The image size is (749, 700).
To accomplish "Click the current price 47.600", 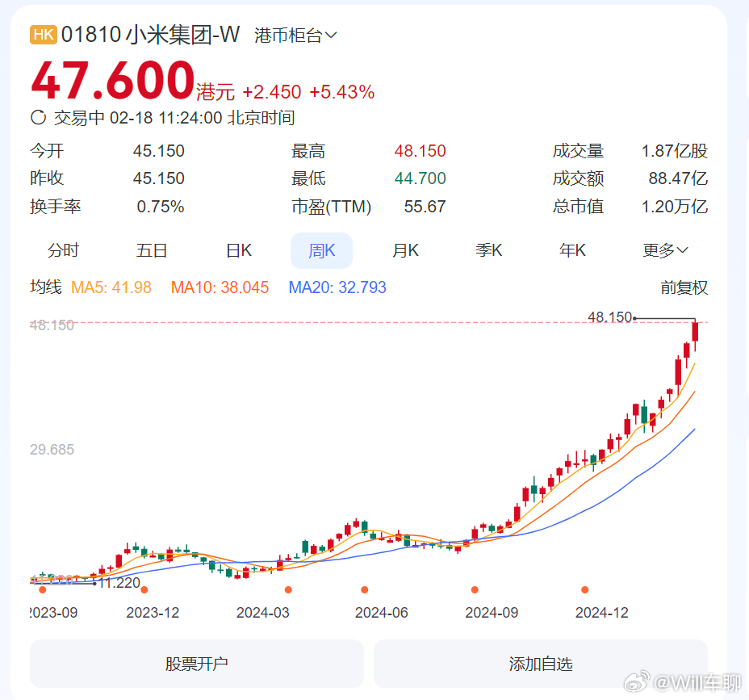I will pyautogui.click(x=113, y=80).
